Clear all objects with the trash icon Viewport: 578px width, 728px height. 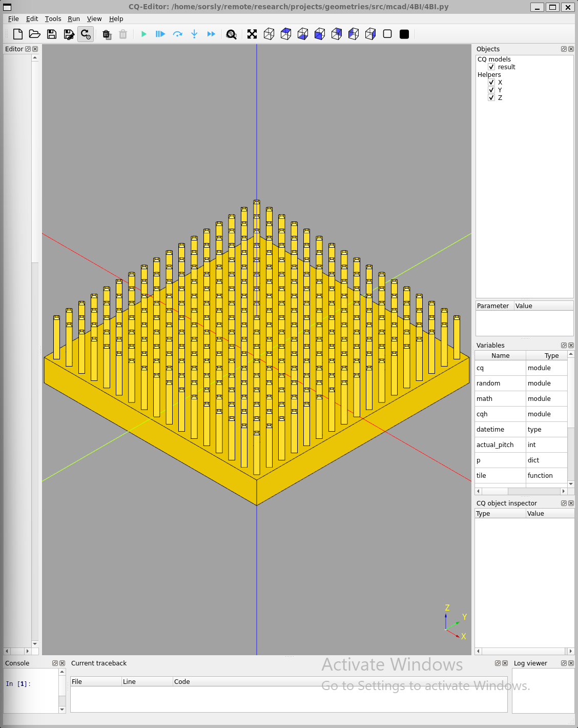[107, 34]
